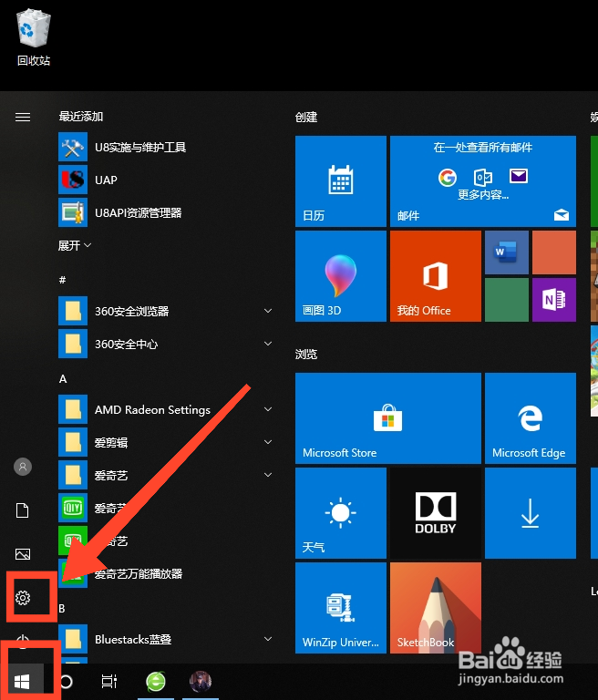598x700 pixels.
Task: Open the user account icon in sidebar
Action: point(23,467)
